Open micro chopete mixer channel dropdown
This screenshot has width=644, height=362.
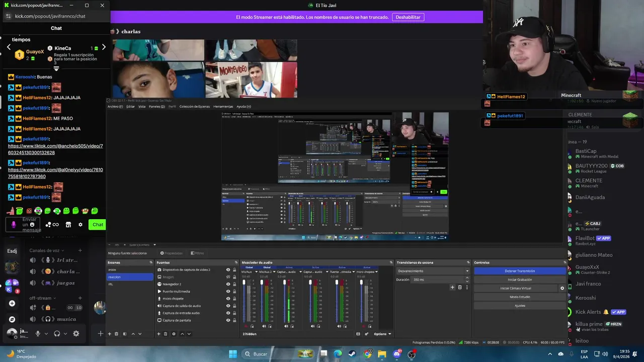coord(376,272)
